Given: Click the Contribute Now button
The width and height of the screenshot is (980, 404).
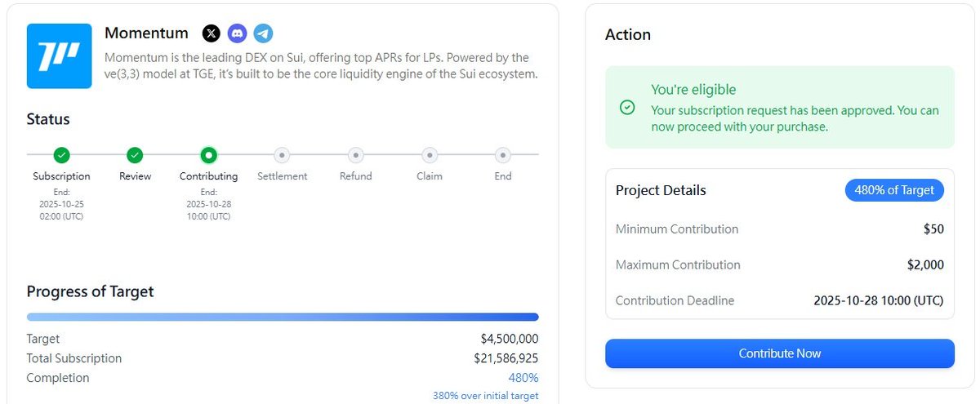Looking at the screenshot, I should 780,353.
